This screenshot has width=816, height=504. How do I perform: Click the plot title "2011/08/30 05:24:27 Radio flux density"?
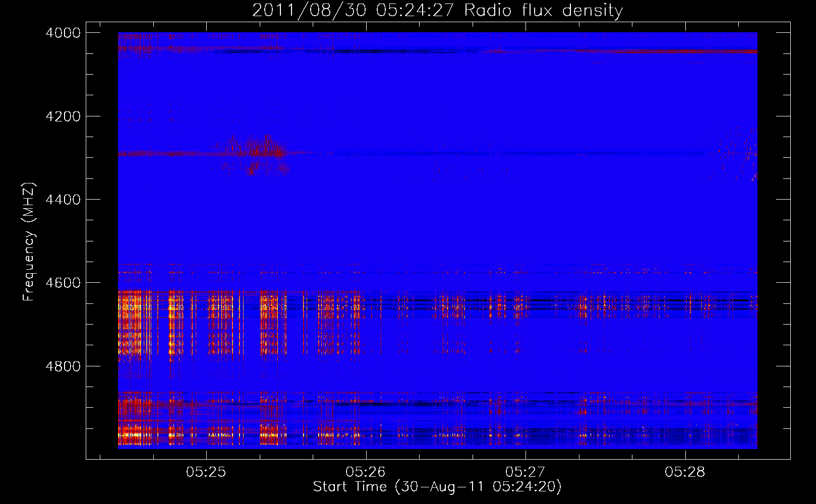click(437, 10)
